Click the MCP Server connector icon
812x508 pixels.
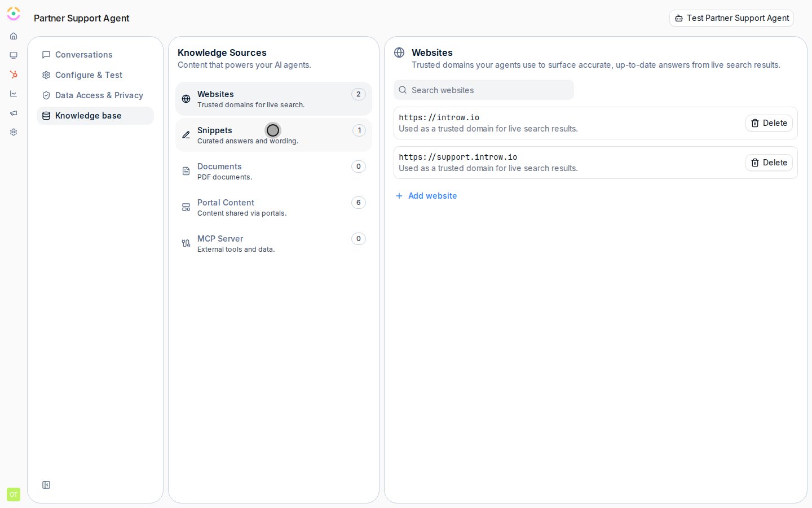coord(186,243)
